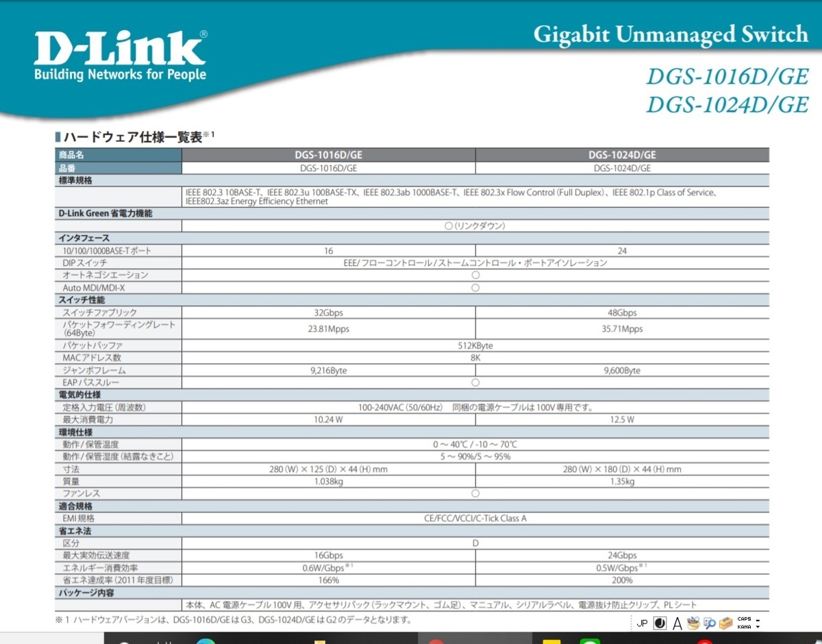This screenshot has height=644, width=822.
Task: Switch input mode via the A icon
Action: pos(677,623)
